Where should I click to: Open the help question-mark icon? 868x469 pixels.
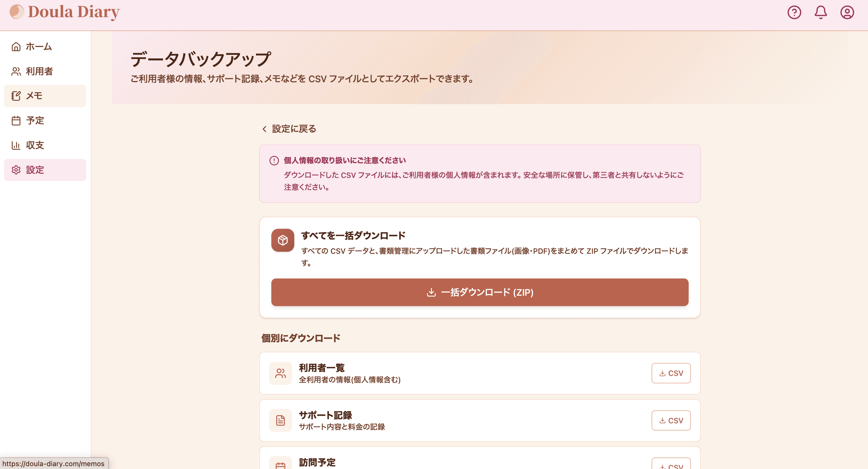tap(794, 12)
